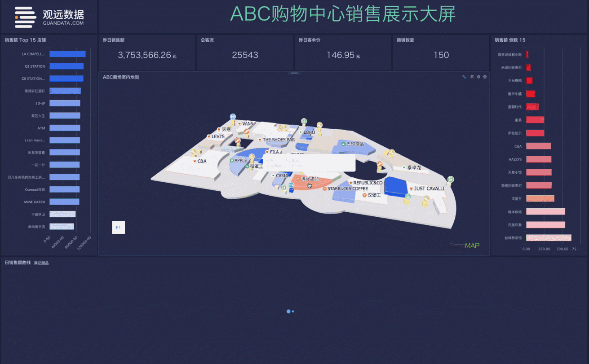Click the JUST CAVALLI store label
Viewport: 589px width, 364px height.
[x=429, y=189]
